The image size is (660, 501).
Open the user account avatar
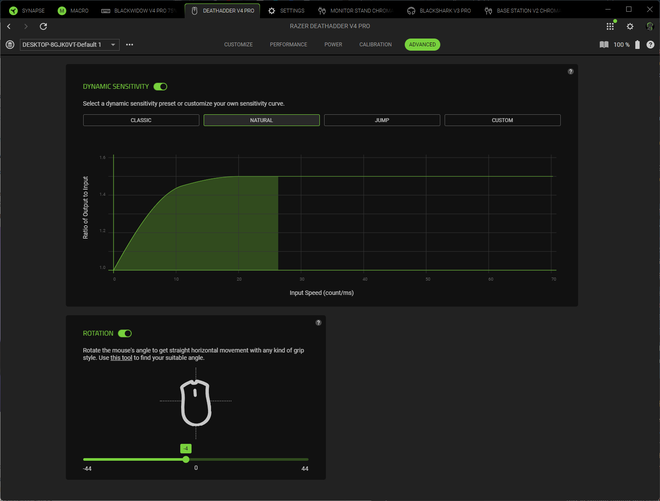point(649,26)
